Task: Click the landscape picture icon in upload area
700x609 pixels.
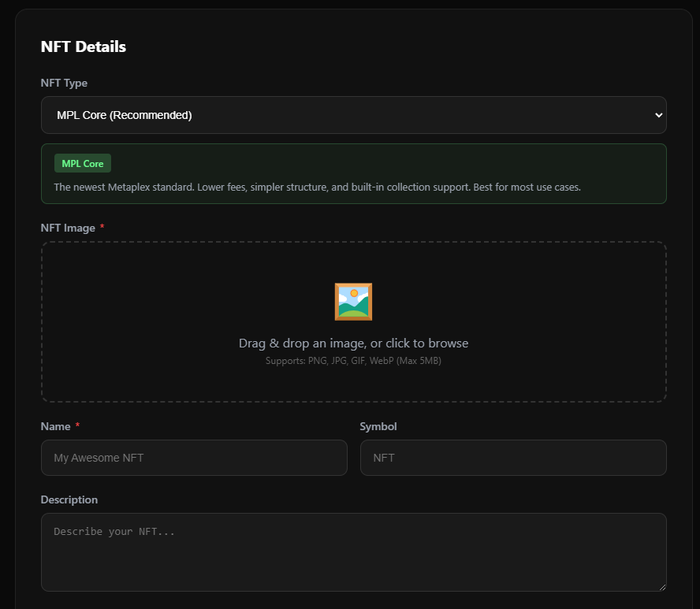Action: pyautogui.click(x=353, y=302)
